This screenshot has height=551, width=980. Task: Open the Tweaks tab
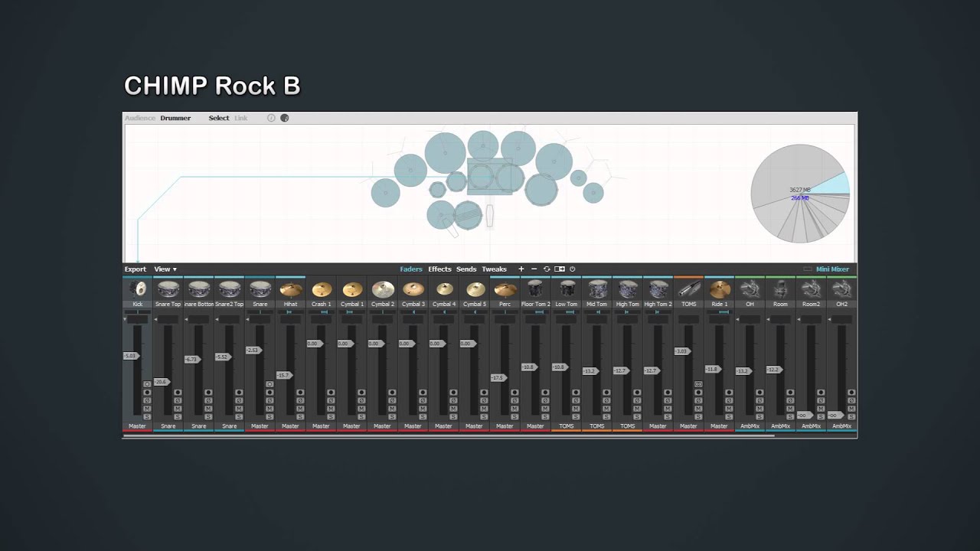point(494,269)
